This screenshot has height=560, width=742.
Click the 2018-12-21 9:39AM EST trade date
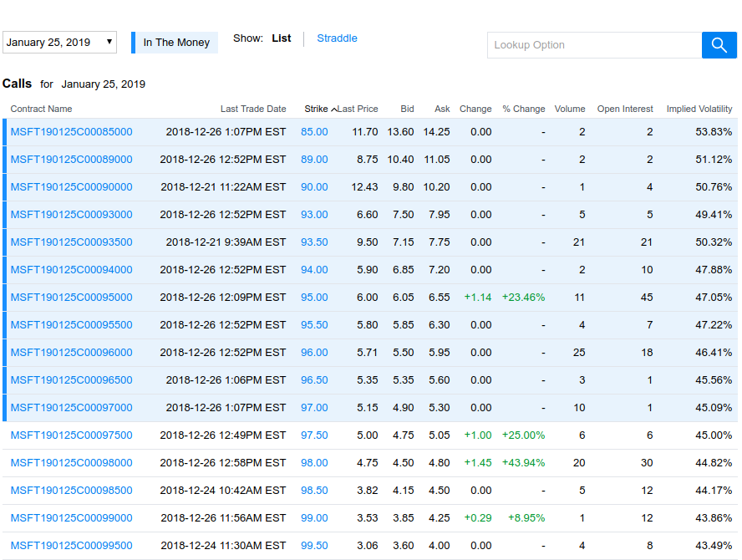click(226, 242)
